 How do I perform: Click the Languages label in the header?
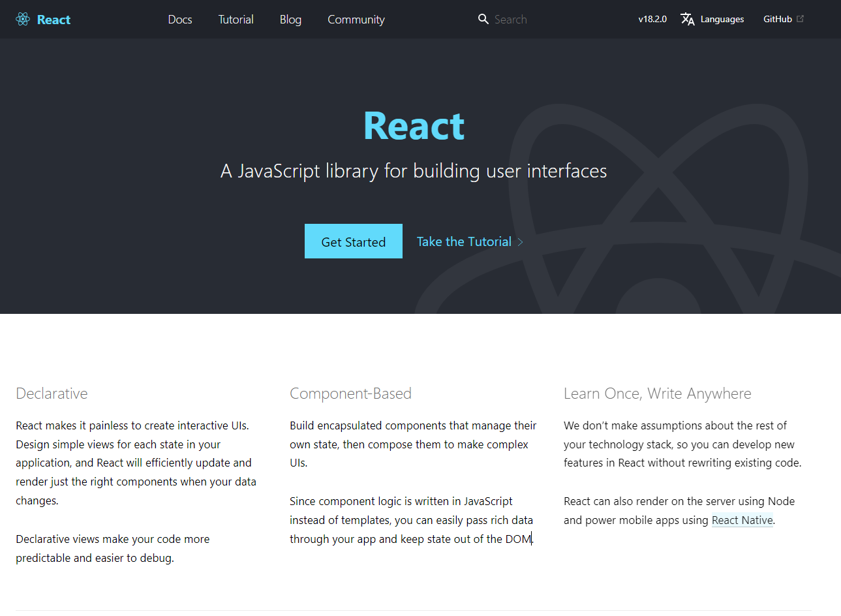point(722,19)
